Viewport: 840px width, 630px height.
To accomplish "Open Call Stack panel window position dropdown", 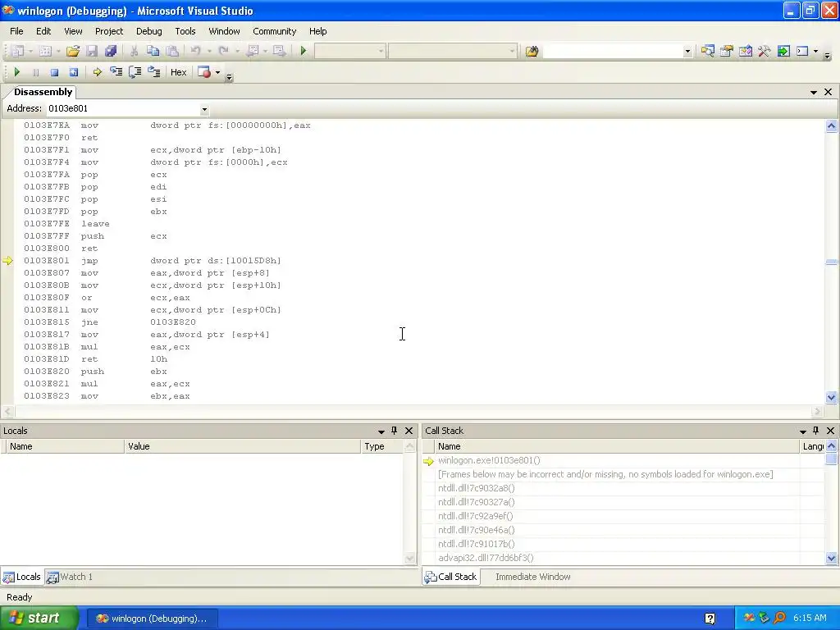I will 802,431.
